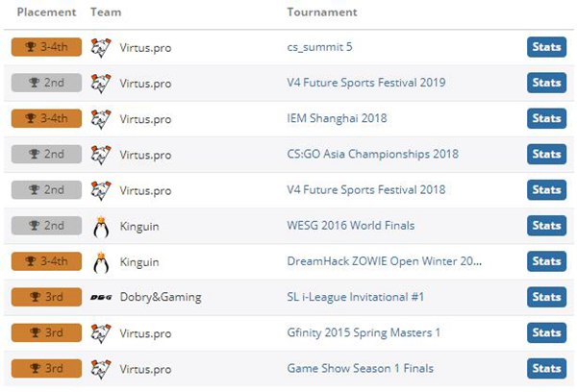Image resolution: width=577 pixels, height=392 pixels.
Task: Click Virtus.pro logo in Gfinity 2015 row
Action: click(x=101, y=333)
